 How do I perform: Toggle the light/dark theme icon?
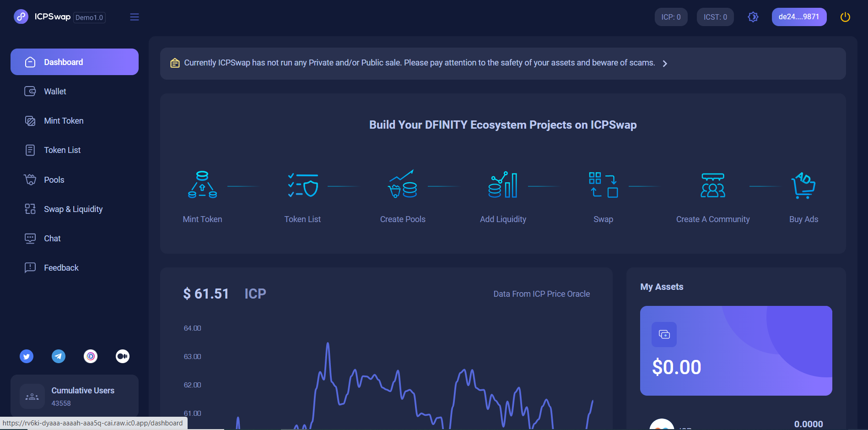pos(753,17)
